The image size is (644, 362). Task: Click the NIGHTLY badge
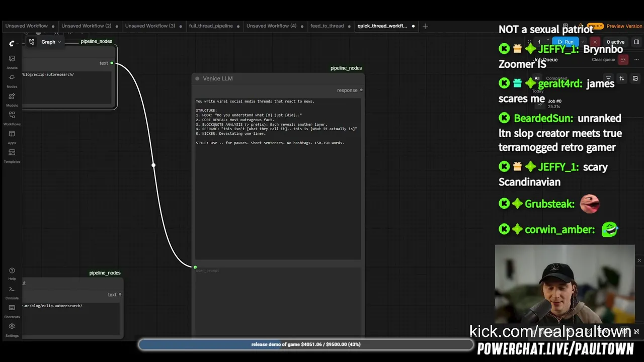tap(595, 26)
